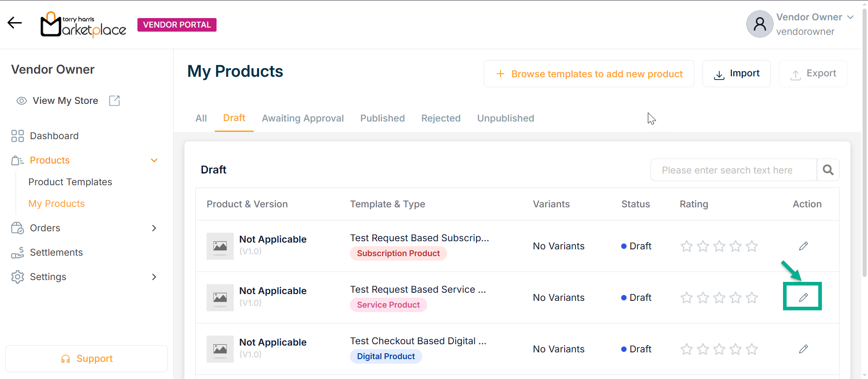The width and height of the screenshot is (868, 379).
Task: Open the Vendor Owner account dropdown
Action: (x=850, y=17)
